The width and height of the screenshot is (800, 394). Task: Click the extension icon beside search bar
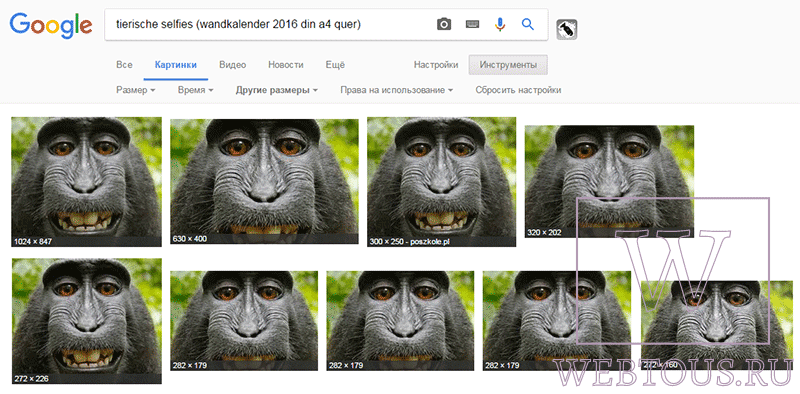567,29
